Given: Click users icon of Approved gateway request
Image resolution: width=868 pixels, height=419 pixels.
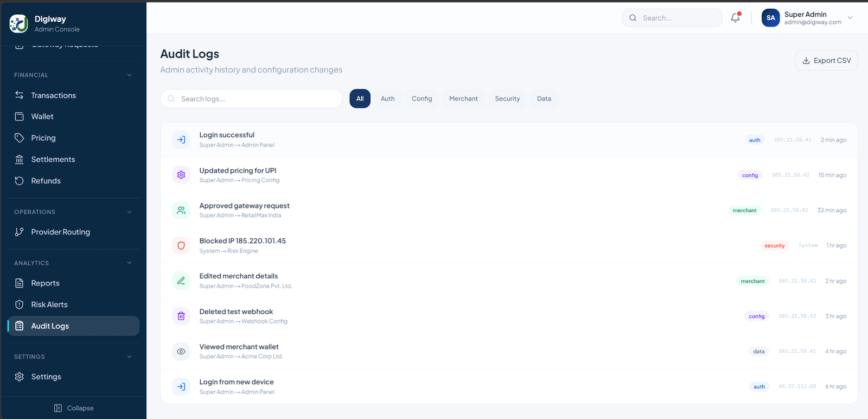Looking at the screenshot, I should pos(181,210).
